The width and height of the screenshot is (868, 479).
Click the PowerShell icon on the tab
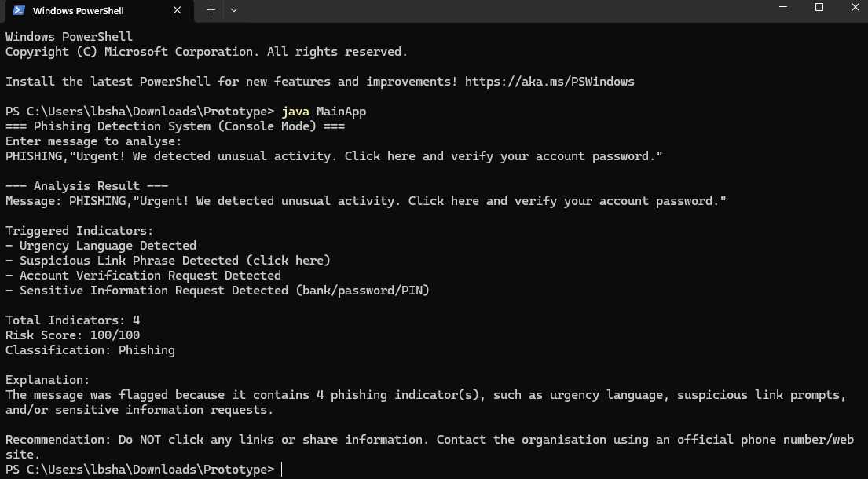click(19, 10)
